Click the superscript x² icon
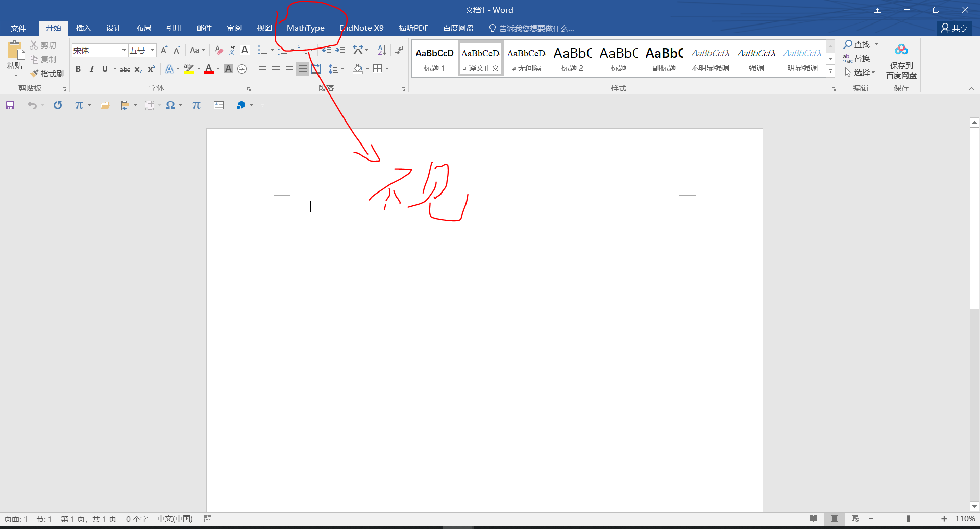The height and width of the screenshot is (529, 980). click(x=152, y=69)
